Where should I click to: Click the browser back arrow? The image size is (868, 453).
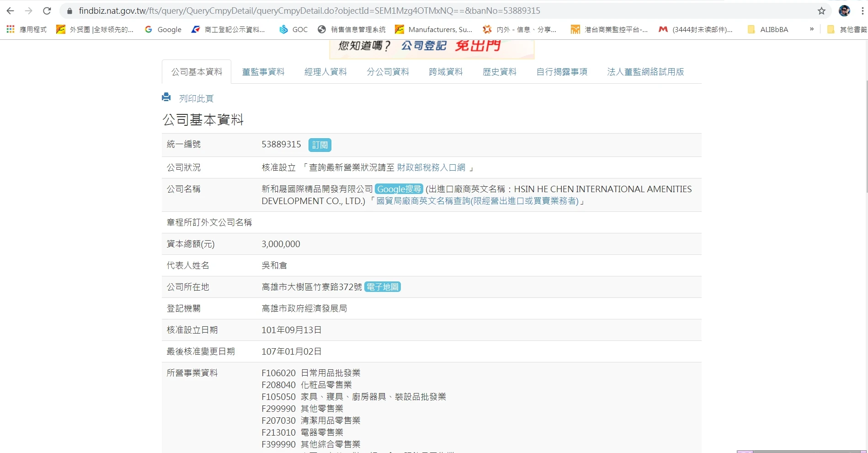(10, 11)
